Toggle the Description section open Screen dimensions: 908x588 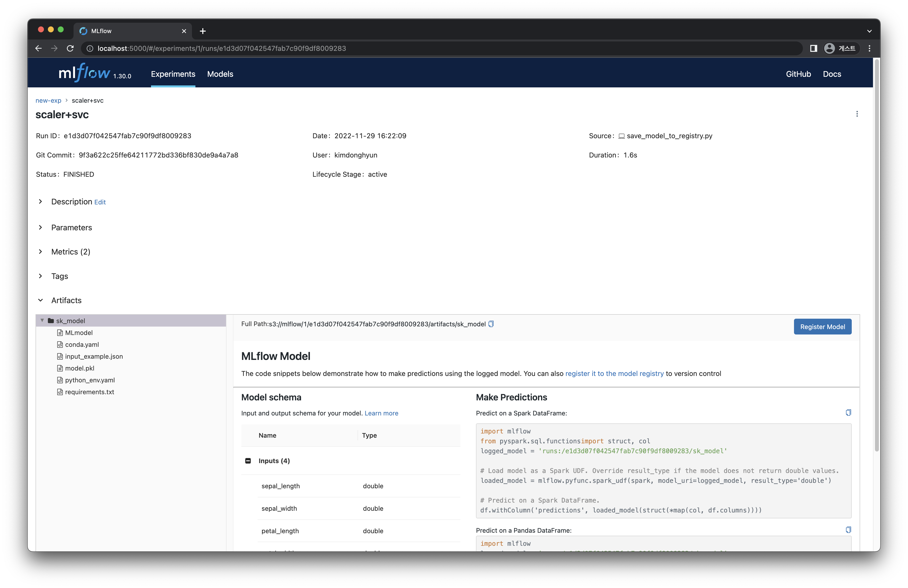pos(41,201)
